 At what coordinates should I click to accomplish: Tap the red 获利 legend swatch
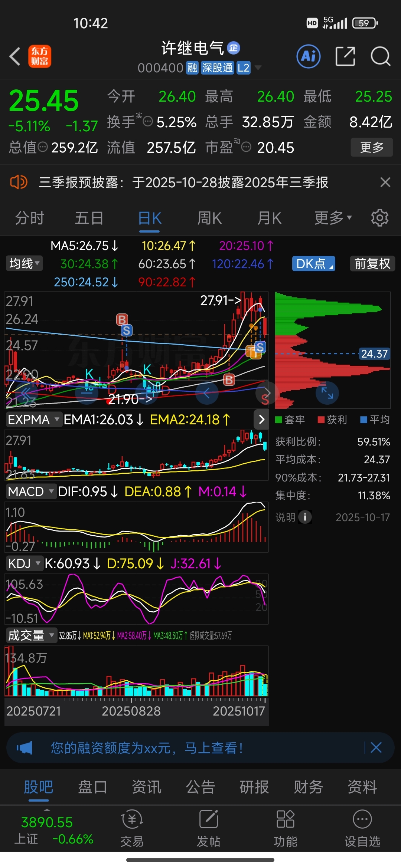[x=321, y=420]
